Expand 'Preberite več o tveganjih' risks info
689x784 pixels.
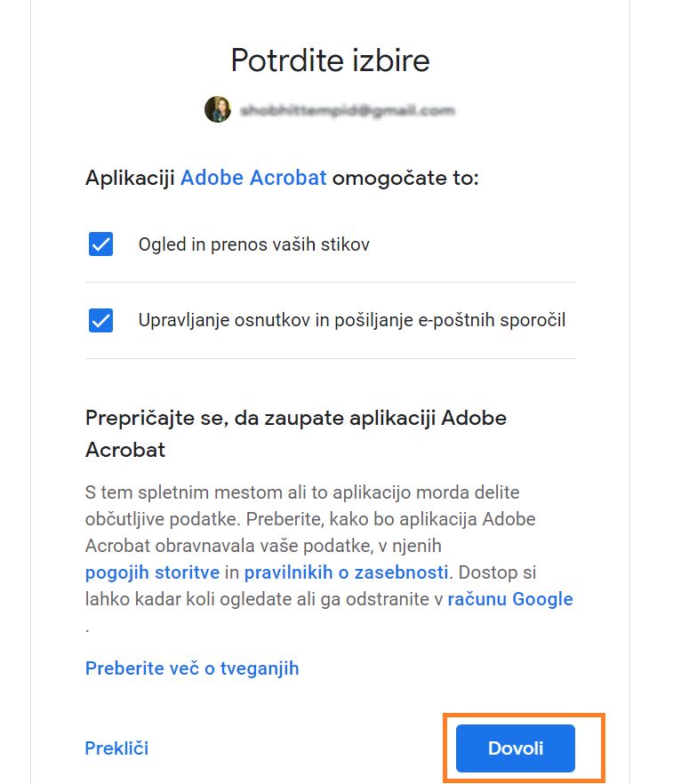(193, 668)
